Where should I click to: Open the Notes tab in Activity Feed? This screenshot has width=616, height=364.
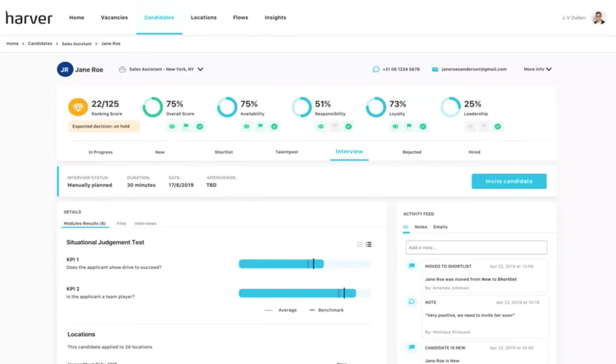[421, 227]
